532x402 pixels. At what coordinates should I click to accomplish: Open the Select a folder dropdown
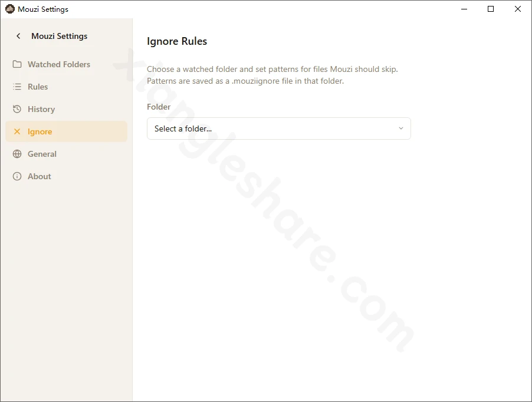[x=278, y=128]
